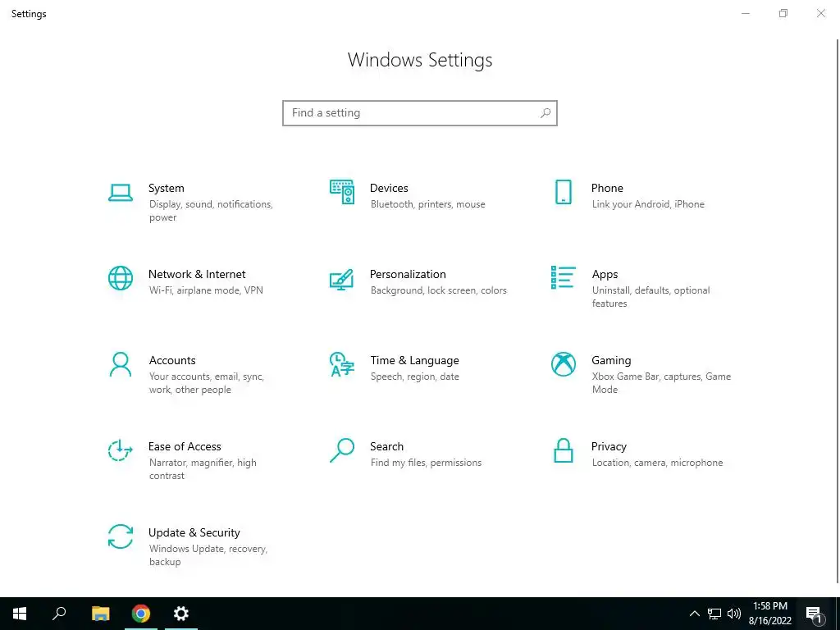Click the Search heading below Time & Language

coord(387,446)
